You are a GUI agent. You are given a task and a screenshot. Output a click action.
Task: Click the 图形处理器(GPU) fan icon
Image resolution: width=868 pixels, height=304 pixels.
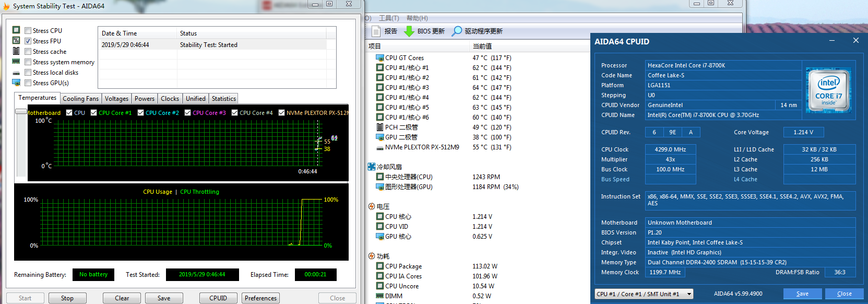(x=380, y=187)
